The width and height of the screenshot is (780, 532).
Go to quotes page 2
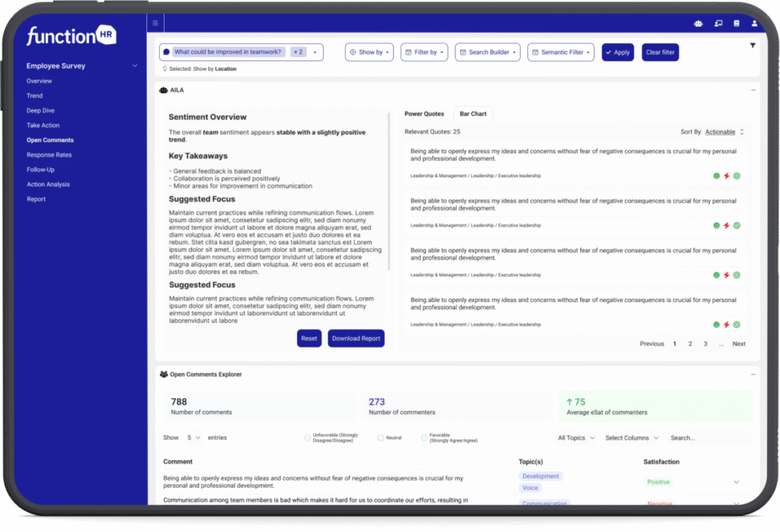click(690, 343)
